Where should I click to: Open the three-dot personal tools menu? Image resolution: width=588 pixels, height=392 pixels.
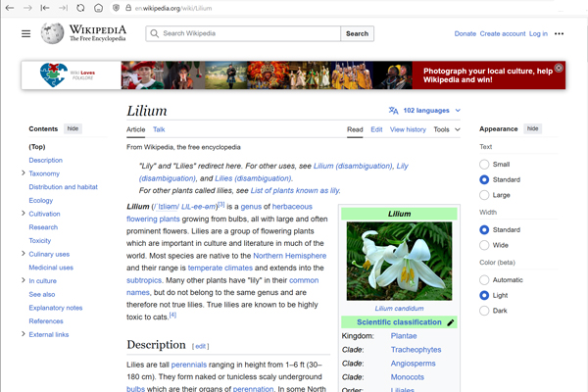click(x=559, y=33)
